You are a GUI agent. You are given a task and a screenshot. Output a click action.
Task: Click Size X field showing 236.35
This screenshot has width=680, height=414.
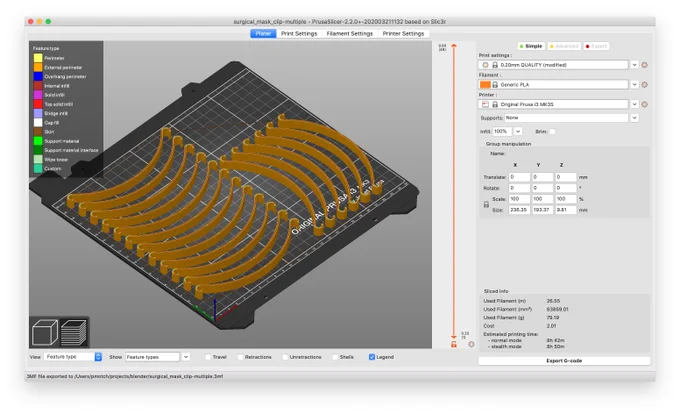[519, 210]
